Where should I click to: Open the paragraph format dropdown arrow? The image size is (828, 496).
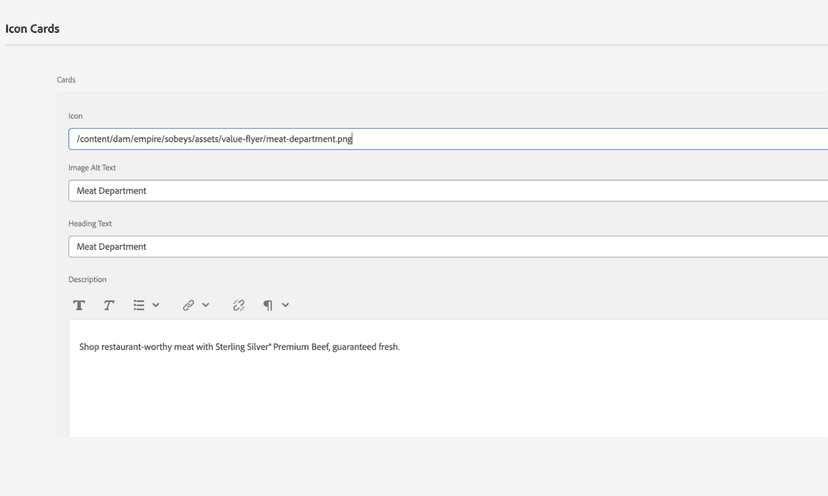point(285,305)
